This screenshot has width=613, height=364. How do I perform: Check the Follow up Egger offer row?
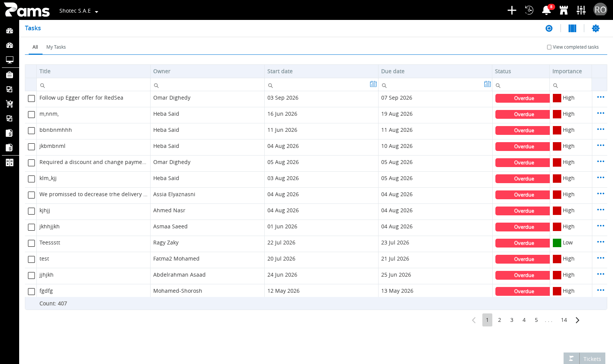(31, 98)
